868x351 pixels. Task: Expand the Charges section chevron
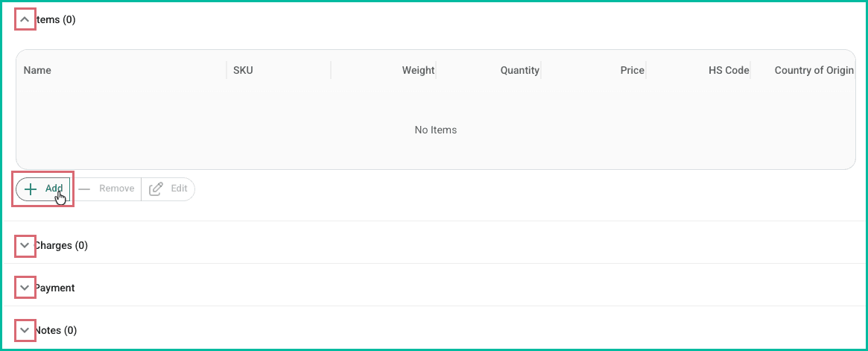click(25, 245)
